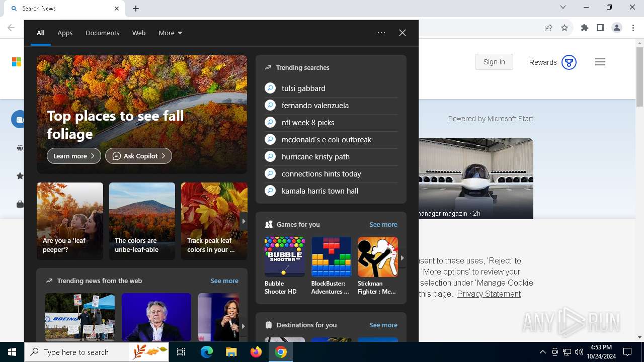644x362 pixels.
Task: Open new tab in Chrome
Action: 136,9
